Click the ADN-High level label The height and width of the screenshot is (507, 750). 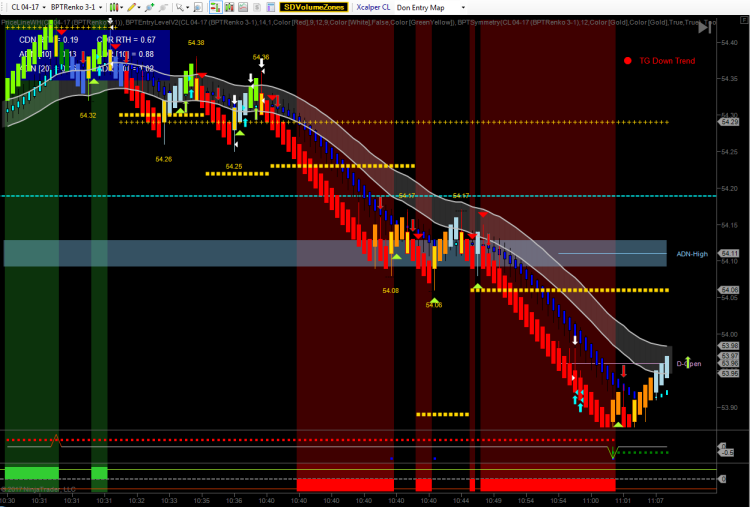coord(692,254)
